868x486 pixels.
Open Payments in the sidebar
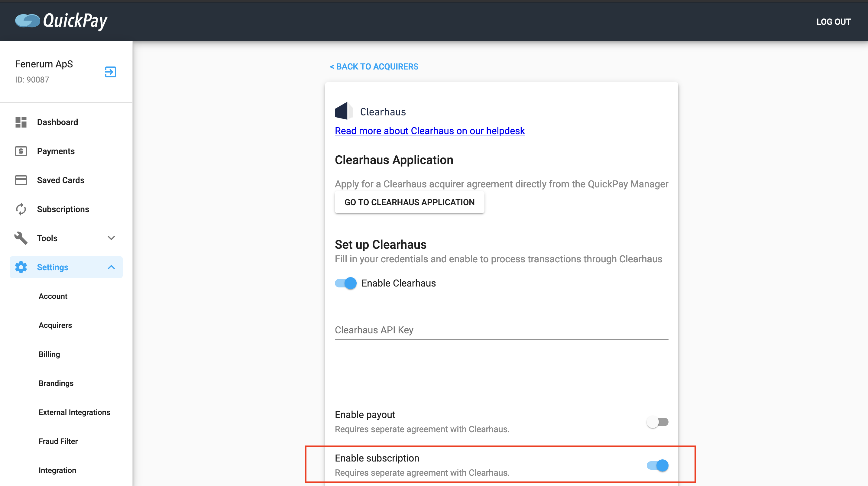tap(56, 151)
